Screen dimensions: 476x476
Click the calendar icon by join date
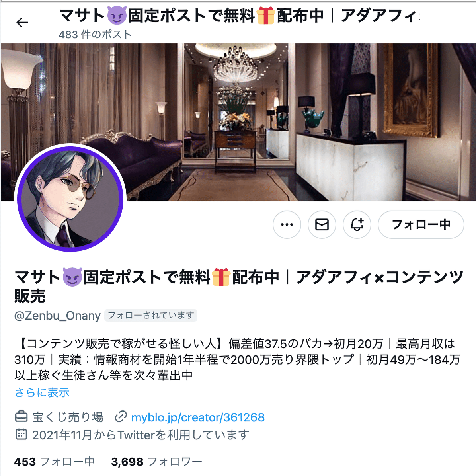click(x=21, y=435)
